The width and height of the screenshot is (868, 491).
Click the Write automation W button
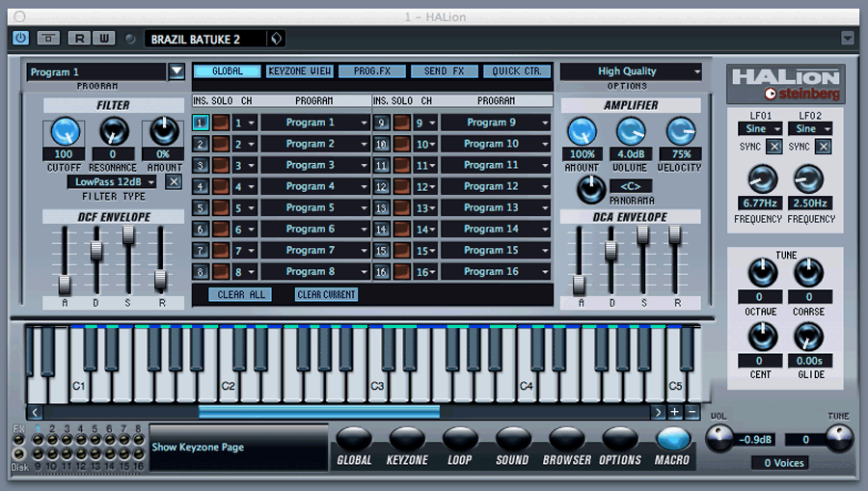(x=104, y=38)
